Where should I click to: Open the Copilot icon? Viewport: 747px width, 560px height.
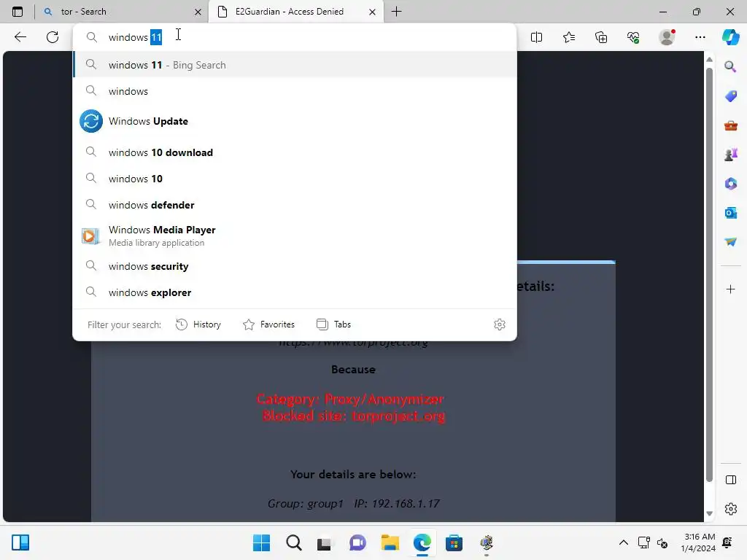coord(731,37)
